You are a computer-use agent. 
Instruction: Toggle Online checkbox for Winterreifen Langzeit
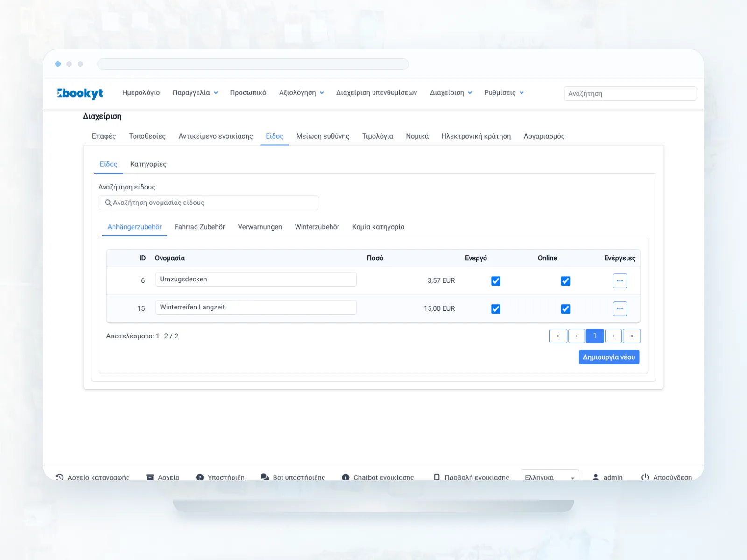coord(565,309)
